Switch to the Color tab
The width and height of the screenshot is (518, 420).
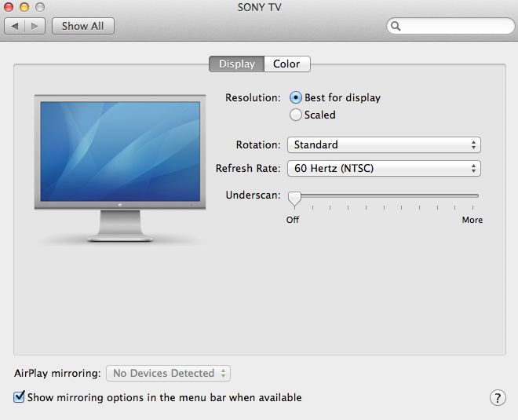pyautogui.click(x=287, y=64)
